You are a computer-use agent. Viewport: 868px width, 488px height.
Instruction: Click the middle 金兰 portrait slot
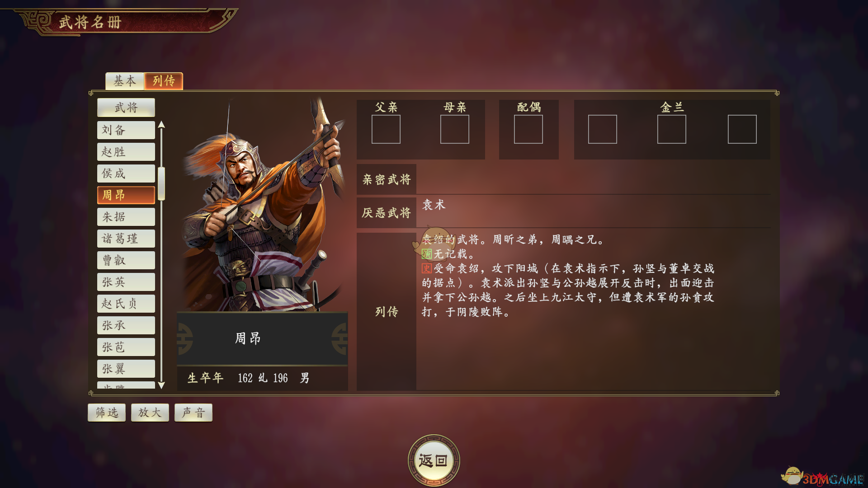tap(672, 129)
